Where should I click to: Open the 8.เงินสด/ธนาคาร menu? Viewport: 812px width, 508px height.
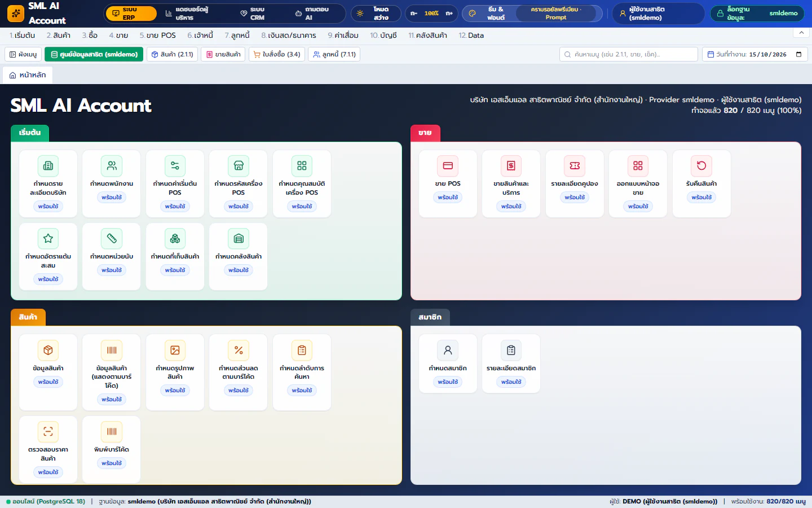click(289, 35)
